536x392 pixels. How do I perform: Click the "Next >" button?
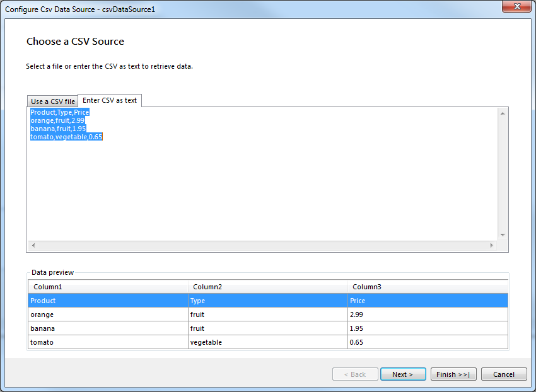(403, 374)
